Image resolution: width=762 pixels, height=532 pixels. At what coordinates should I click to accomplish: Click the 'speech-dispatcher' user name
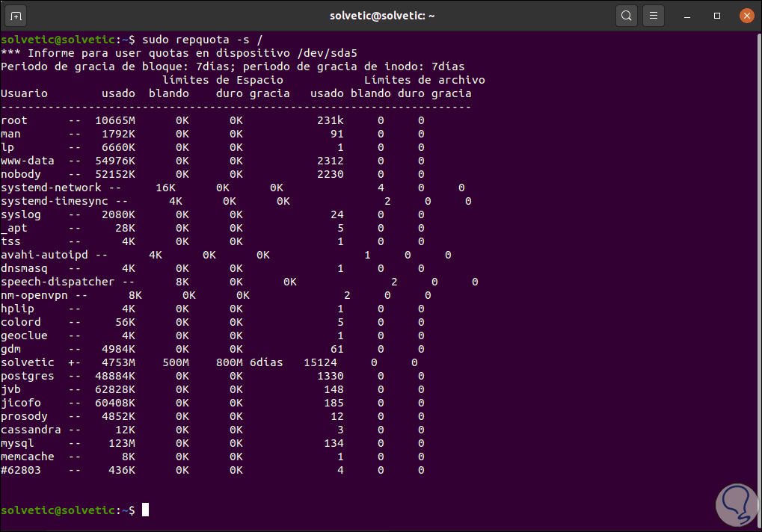click(x=58, y=282)
